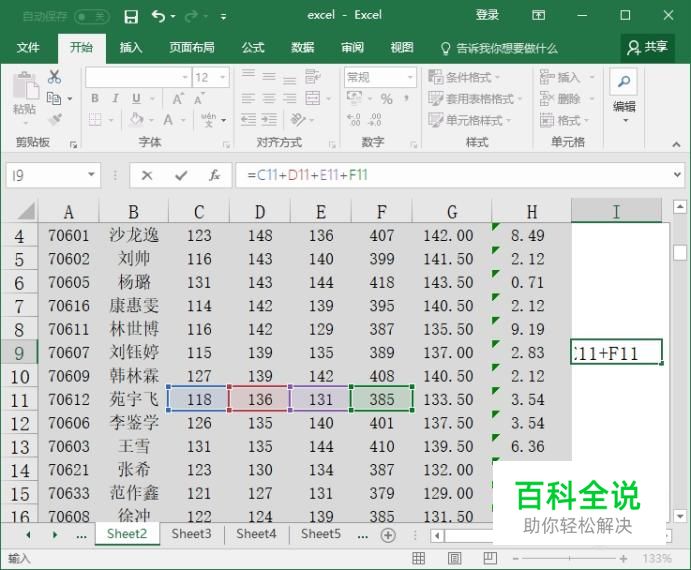Switch to the Sheet4 tab
The height and width of the screenshot is (570, 691).
(256, 534)
